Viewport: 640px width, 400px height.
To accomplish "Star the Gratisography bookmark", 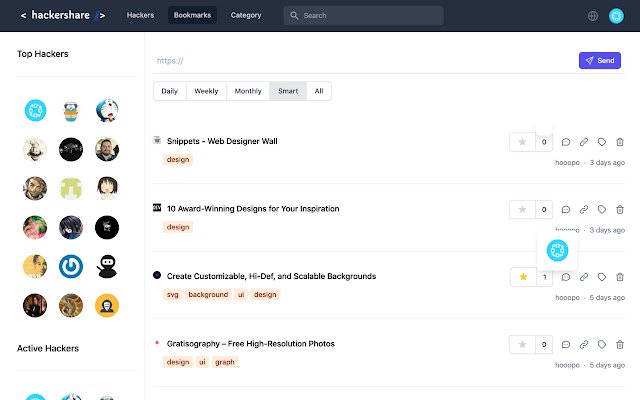I will pyautogui.click(x=522, y=344).
